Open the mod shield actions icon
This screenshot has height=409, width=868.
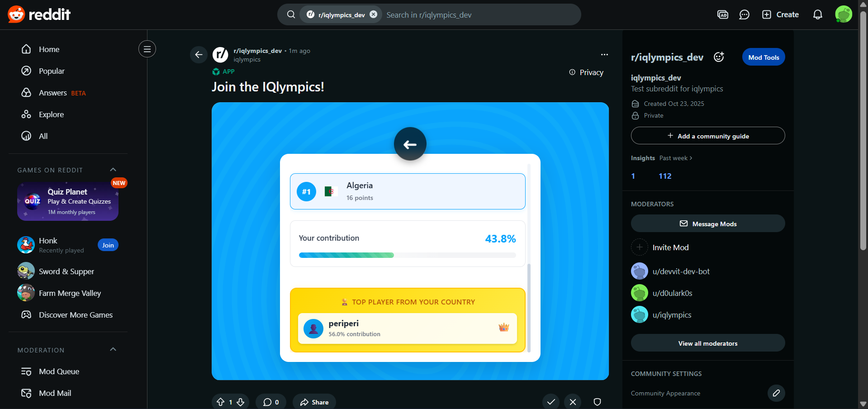click(597, 402)
